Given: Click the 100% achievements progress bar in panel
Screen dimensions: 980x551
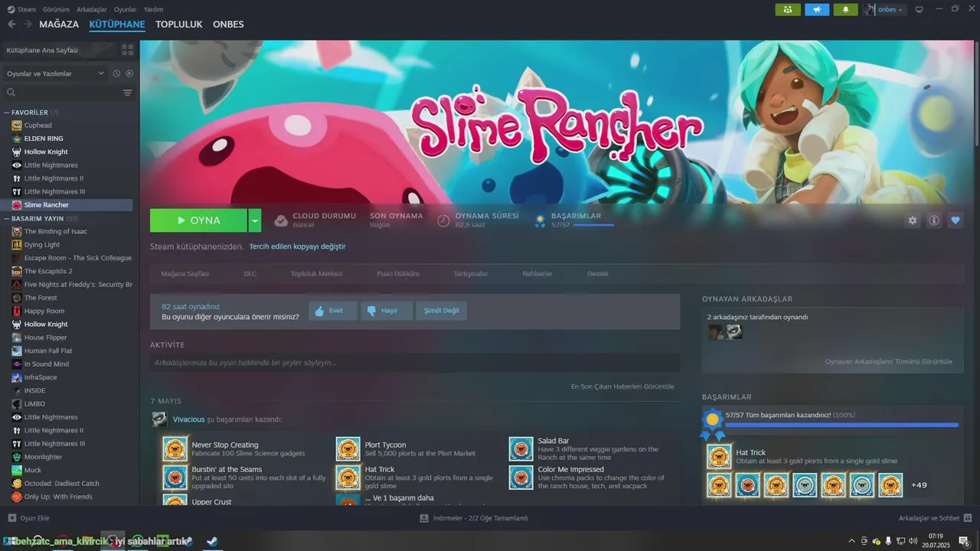Looking at the screenshot, I should point(841,425).
